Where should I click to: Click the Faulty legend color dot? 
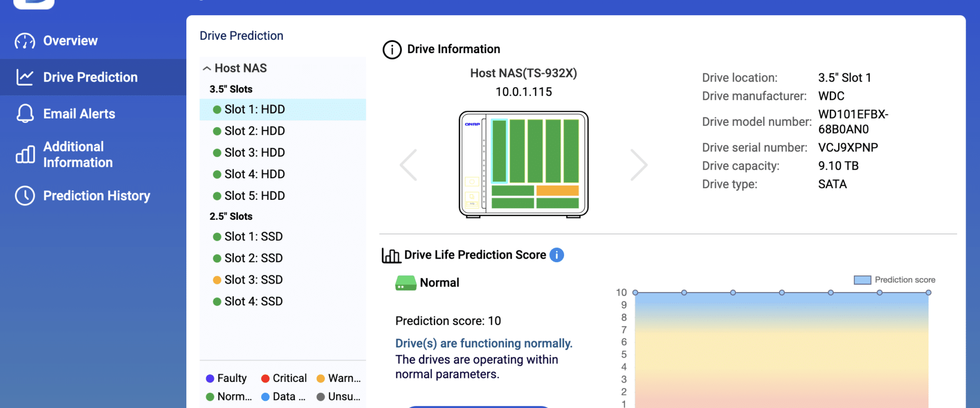[x=210, y=378]
